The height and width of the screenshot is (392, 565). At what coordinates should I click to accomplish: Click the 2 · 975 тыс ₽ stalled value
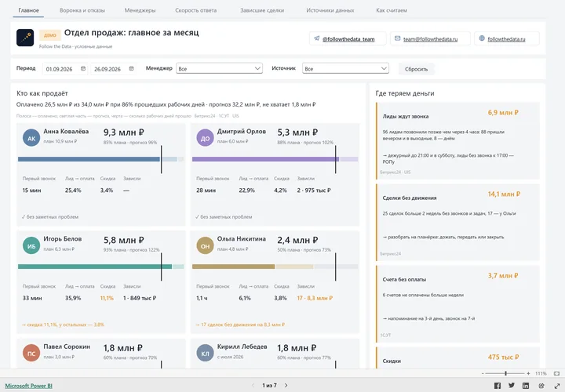click(x=314, y=191)
